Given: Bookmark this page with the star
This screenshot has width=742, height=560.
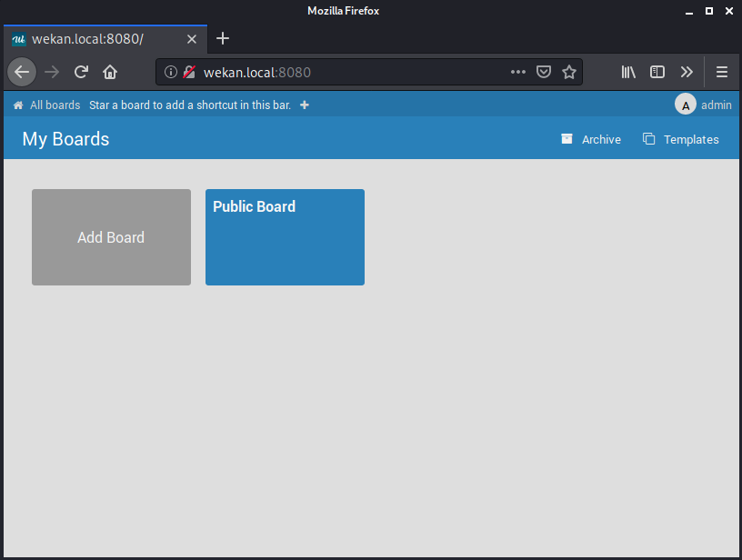Looking at the screenshot, I should (569, 72).
